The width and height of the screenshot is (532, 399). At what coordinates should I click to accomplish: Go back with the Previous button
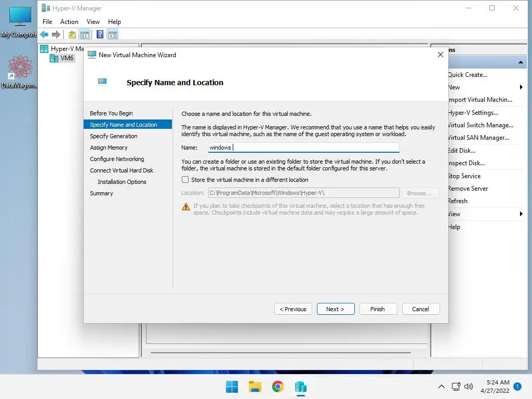tap(293, 309)
